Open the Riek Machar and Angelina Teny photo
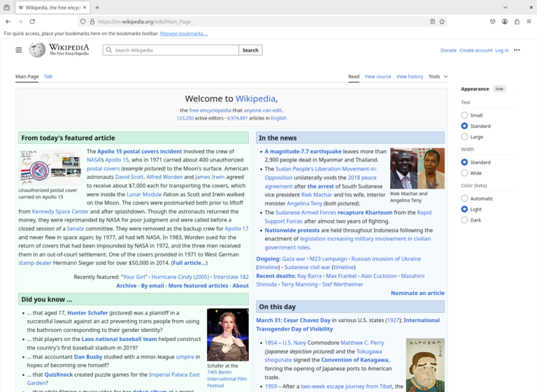537x392 pixels. tap(417, 168)
